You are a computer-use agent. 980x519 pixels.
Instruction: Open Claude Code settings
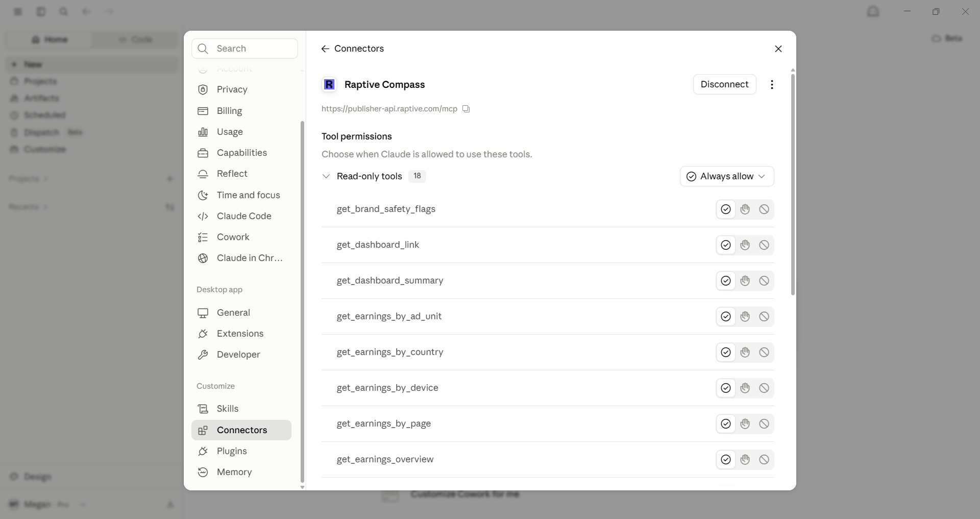(241, 216)
